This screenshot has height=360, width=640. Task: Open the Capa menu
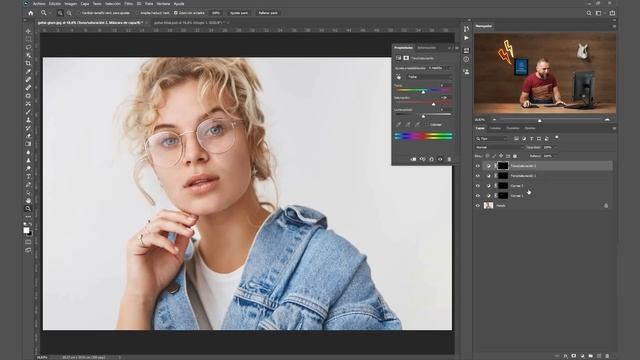[84, 4]
